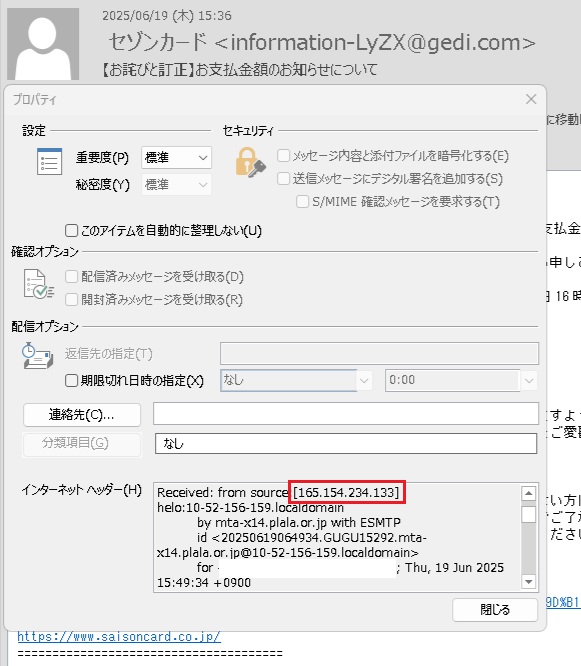Toggle 送信メッセージにデジタル署名を追加する checkbox
The height and width of the screenshot is (666, 581).
click(283, 178)
